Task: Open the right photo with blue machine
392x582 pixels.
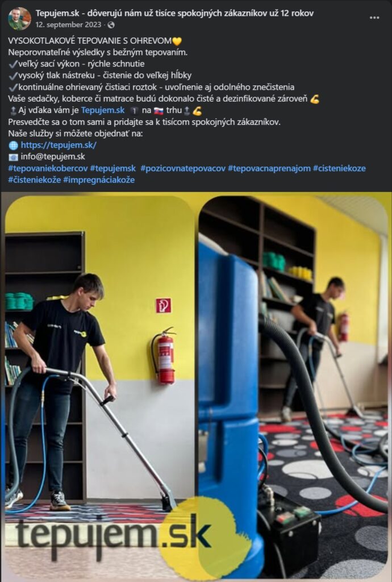Action: coord(293,386)
